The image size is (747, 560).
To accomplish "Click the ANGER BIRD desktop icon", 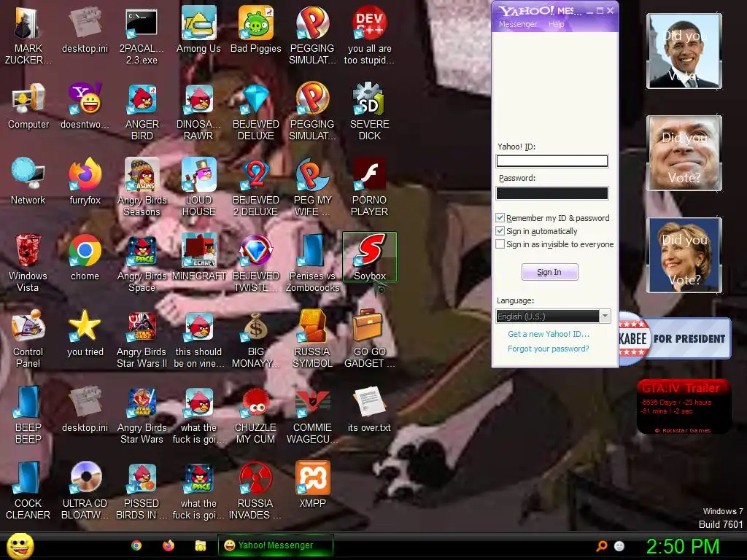I will click(142, 112).
